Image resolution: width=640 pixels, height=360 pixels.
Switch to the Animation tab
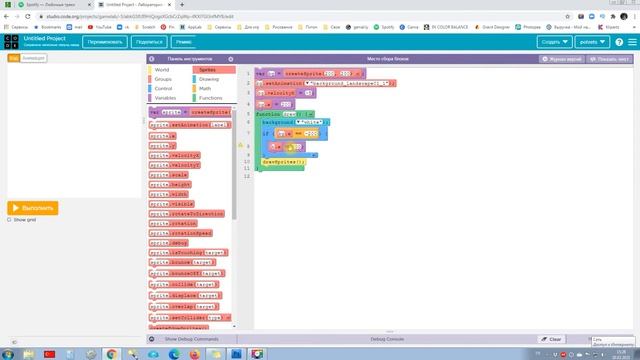pyautogui.click(x=33, y=58)
